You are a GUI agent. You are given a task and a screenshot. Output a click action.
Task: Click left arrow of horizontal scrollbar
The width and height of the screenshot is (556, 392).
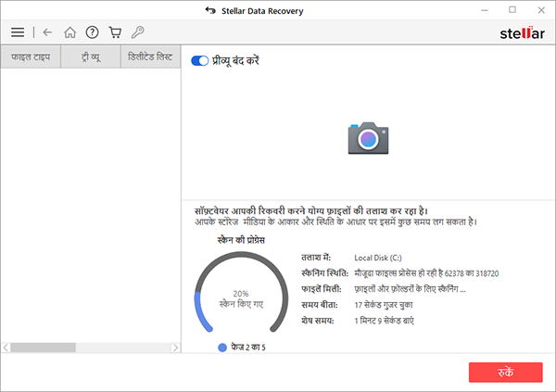pos(6,348)
